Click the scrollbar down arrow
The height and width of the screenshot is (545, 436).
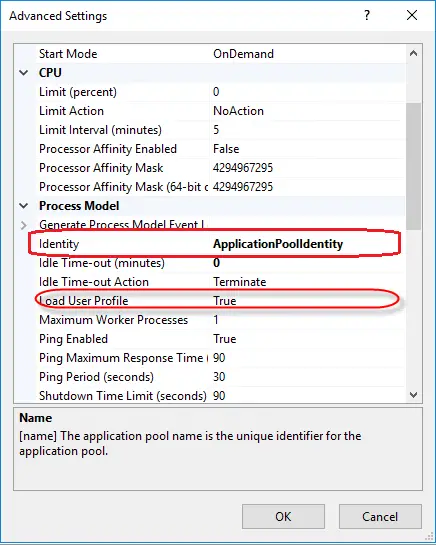(413, 395)
